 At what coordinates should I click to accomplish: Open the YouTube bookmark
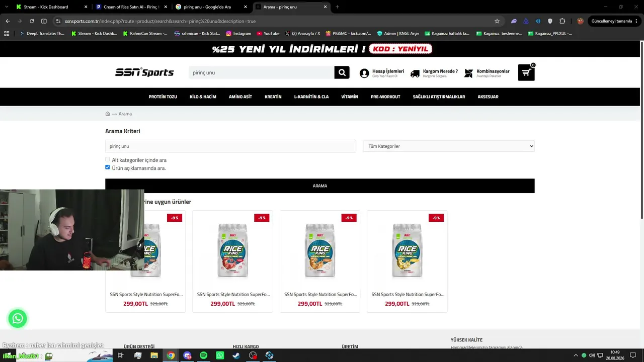point(268,34)
